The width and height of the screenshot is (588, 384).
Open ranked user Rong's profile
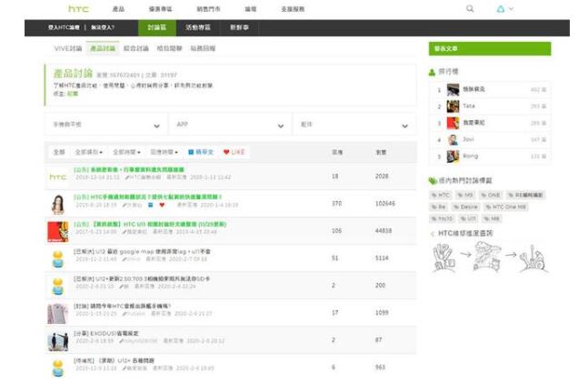click(470, 157)
